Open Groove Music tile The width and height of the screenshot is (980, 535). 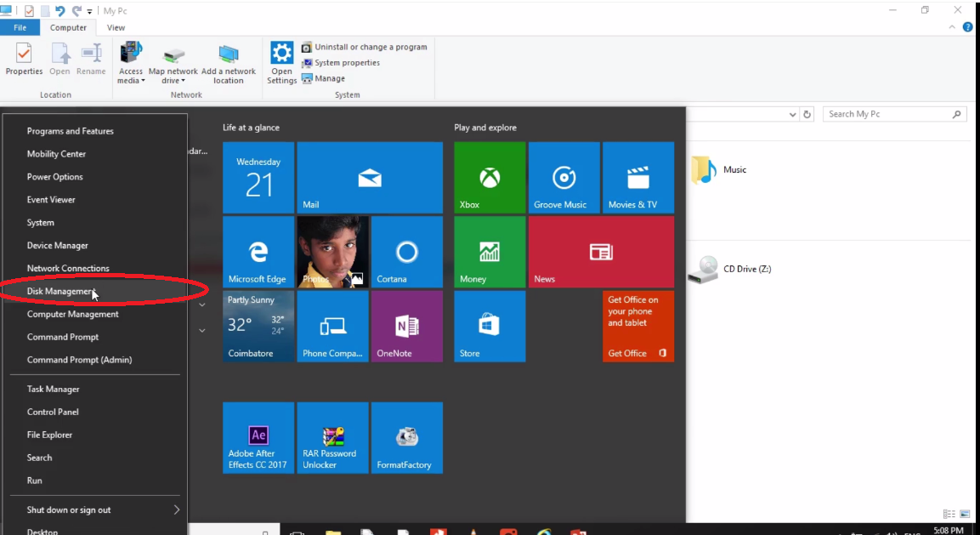564,177
